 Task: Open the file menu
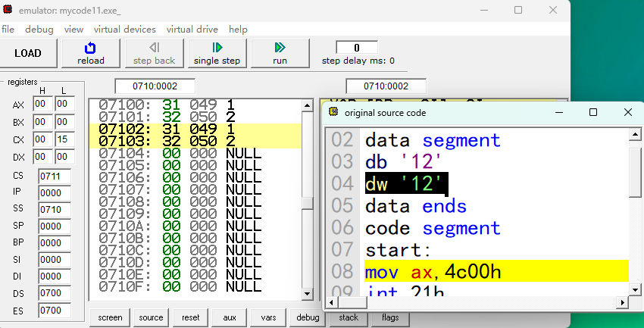[x=8, y=30]
